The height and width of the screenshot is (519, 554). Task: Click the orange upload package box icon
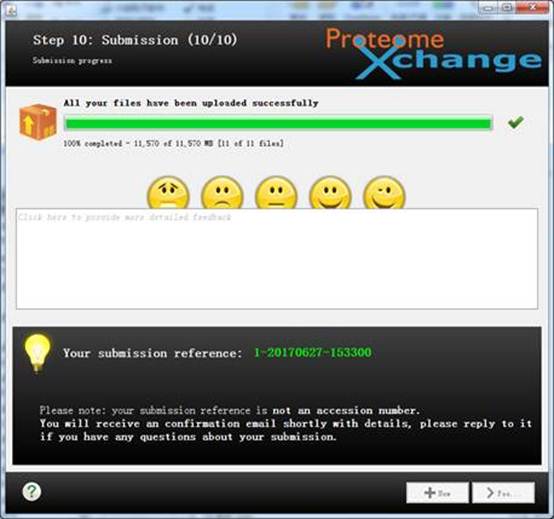tap(38, 122)
